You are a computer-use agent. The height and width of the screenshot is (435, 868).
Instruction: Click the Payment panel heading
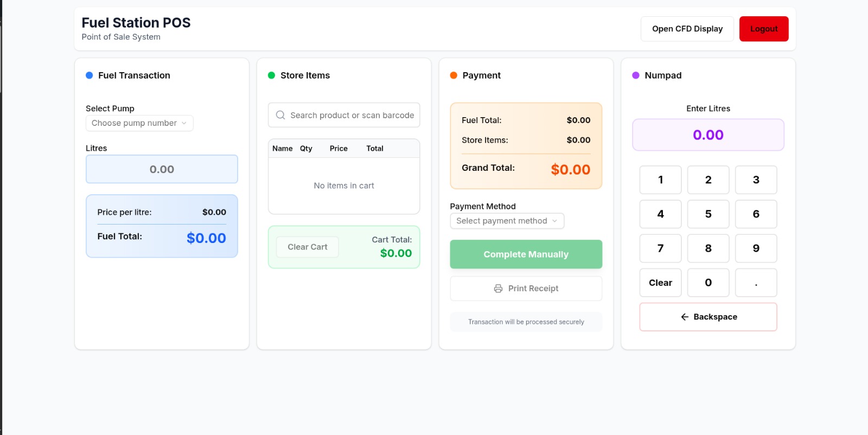pos(481,75)
